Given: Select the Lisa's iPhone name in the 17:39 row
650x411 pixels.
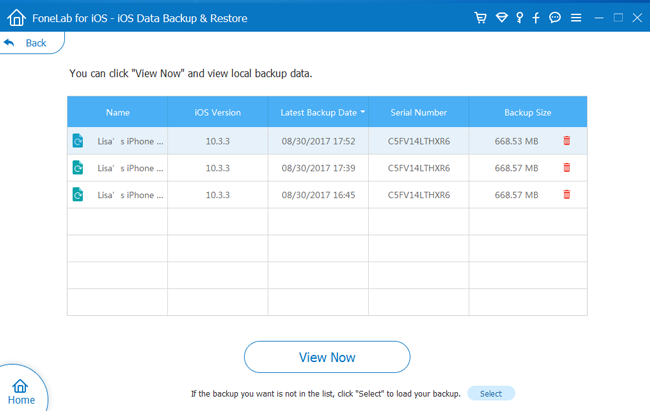Looking at the screenshot, I should click(x=130, y=168).
